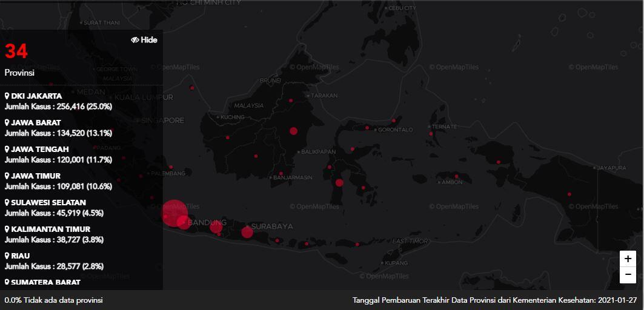
Task: Zoom out the map with minus button
Action: [628, 275]
